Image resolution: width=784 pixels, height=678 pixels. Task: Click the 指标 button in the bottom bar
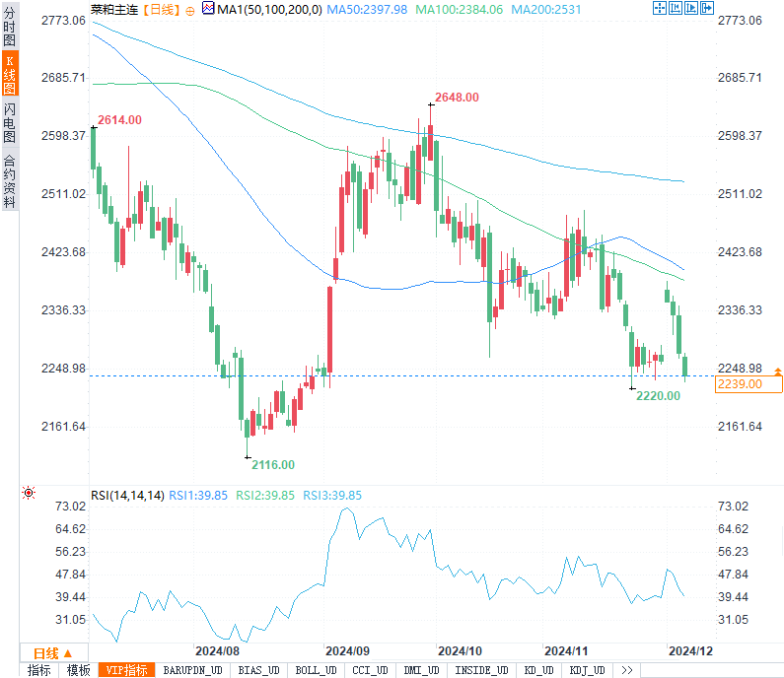39,670
